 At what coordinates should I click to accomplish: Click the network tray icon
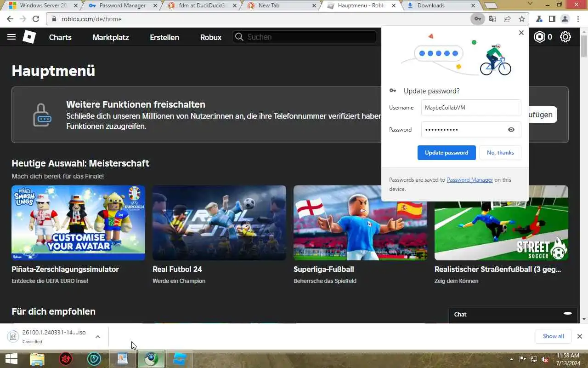click(534, 359)
